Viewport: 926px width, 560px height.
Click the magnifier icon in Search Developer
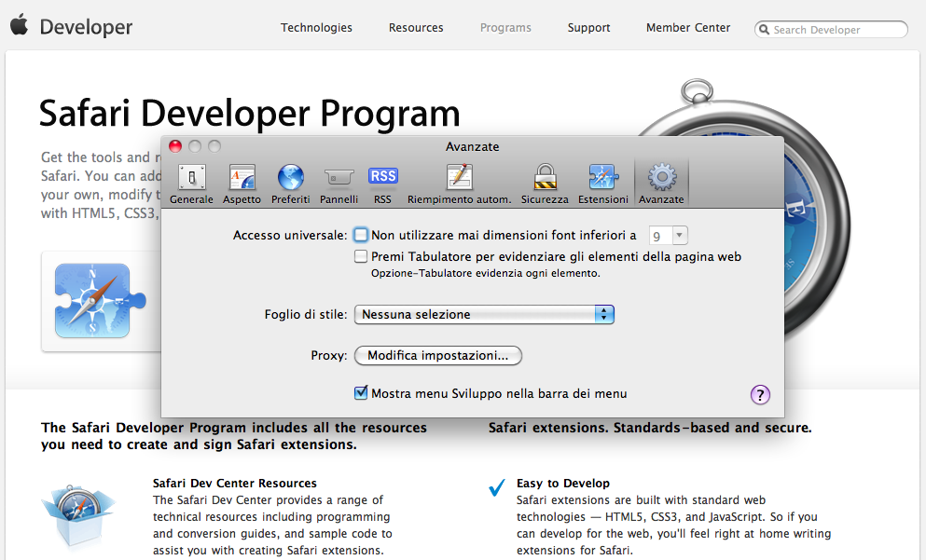[764, 30]
